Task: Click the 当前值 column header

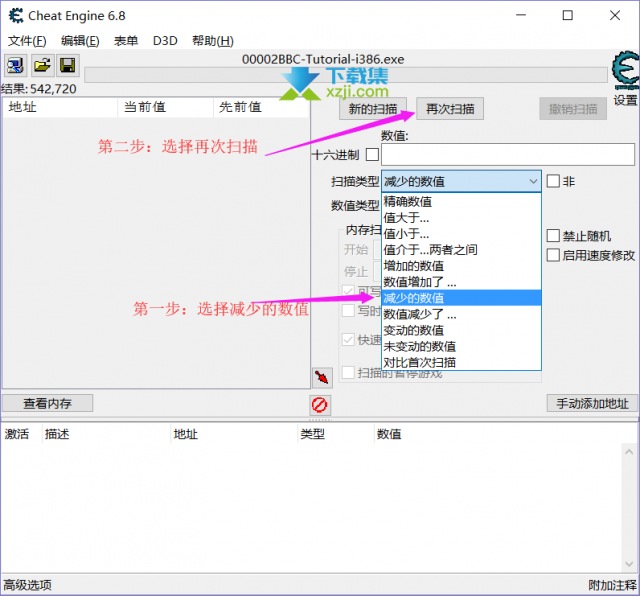Action: click(165, 107)
